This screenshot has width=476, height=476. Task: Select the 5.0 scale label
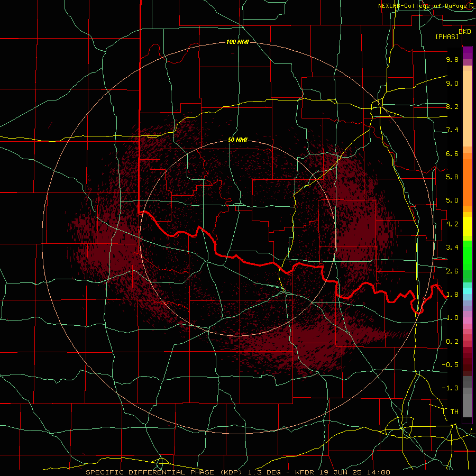452,200
